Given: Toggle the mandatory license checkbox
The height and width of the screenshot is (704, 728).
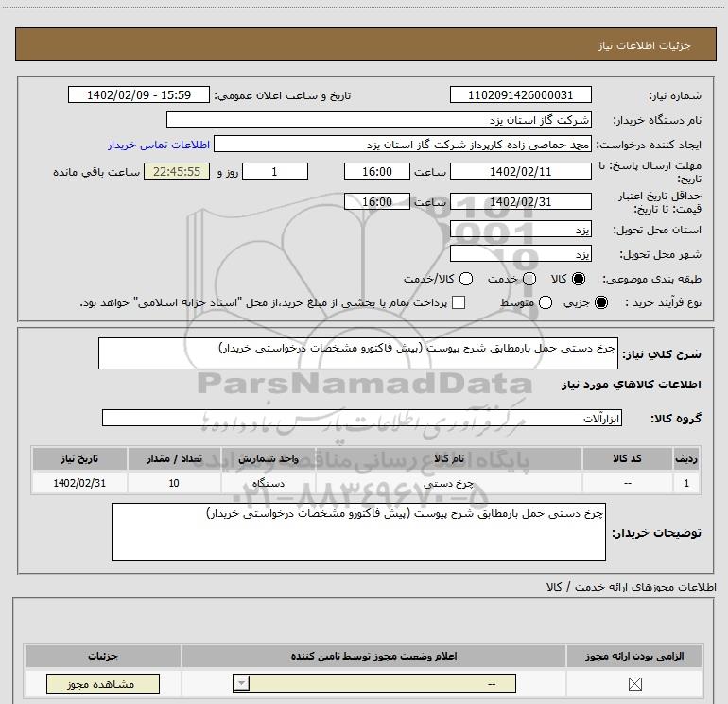Looking at the screenshot, I should (x=634, y=683).
